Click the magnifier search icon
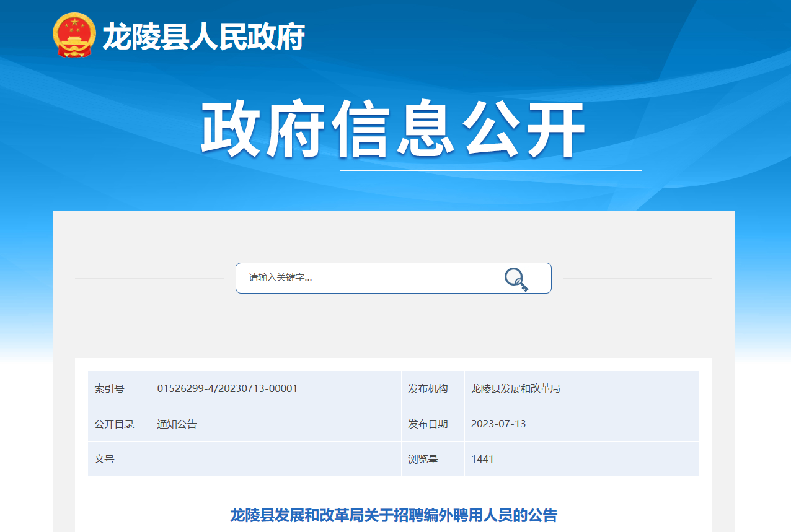 coord(516,279)
